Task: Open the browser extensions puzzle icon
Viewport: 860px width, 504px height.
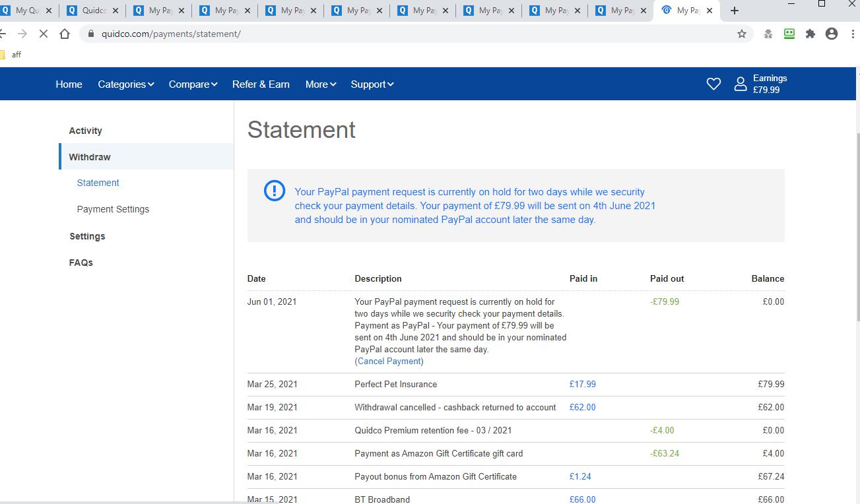Action: [810, 34]
